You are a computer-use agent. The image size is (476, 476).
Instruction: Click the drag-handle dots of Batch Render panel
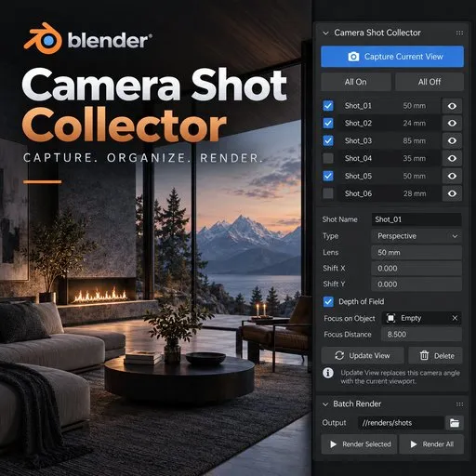coord(459,404)
